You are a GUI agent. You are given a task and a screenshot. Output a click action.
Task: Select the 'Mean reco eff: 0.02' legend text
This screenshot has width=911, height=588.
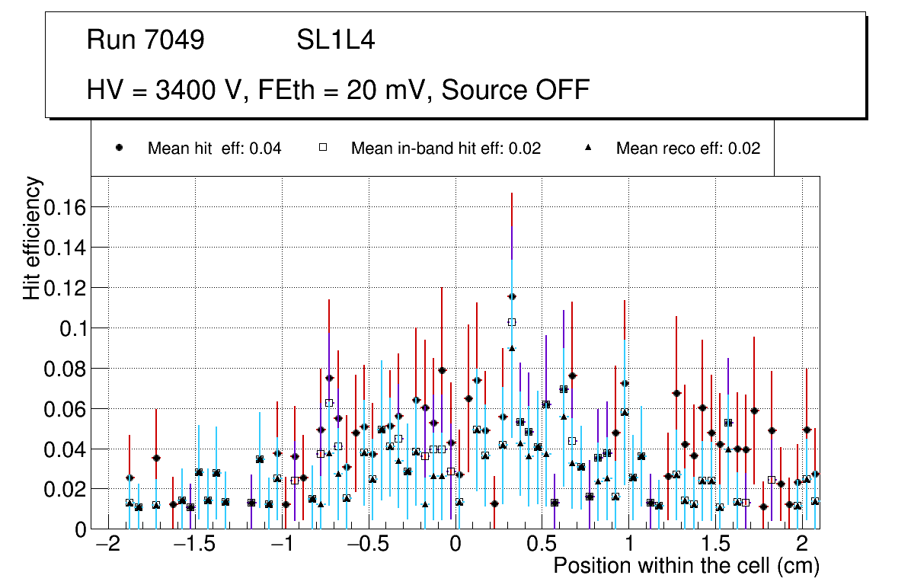pos(688,149)
